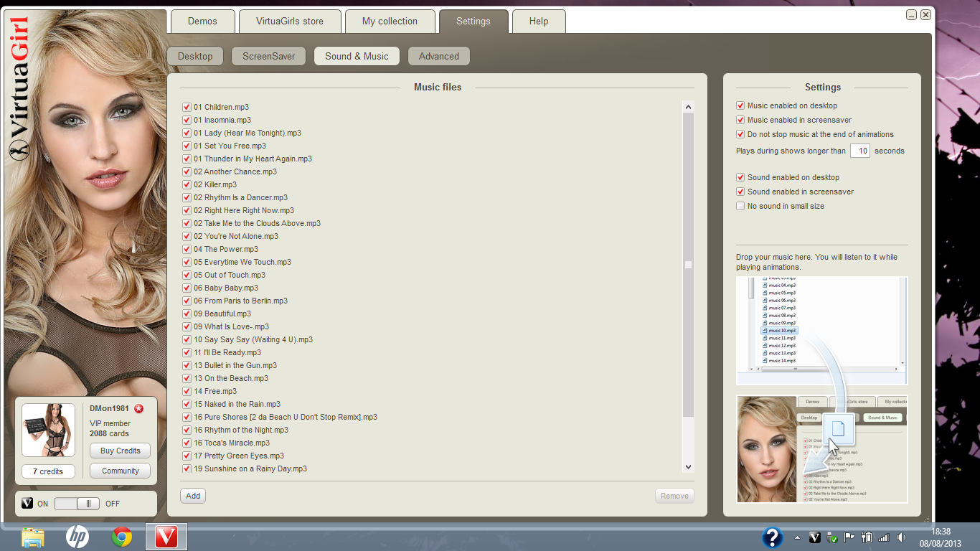Click the VirtuaGirl tray icon
Viewport: 980px width, 551px height.
[x=815, y=537]
